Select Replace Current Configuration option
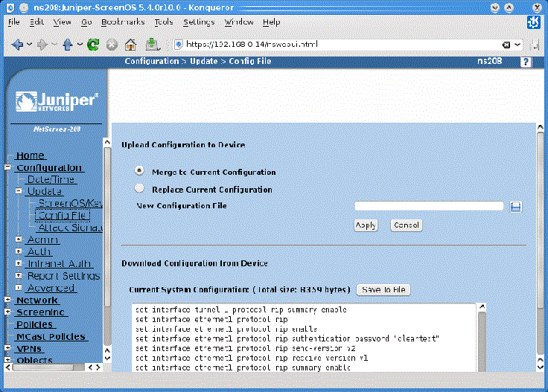The width and height of the screenshot is (548, 392). [139, 188]
